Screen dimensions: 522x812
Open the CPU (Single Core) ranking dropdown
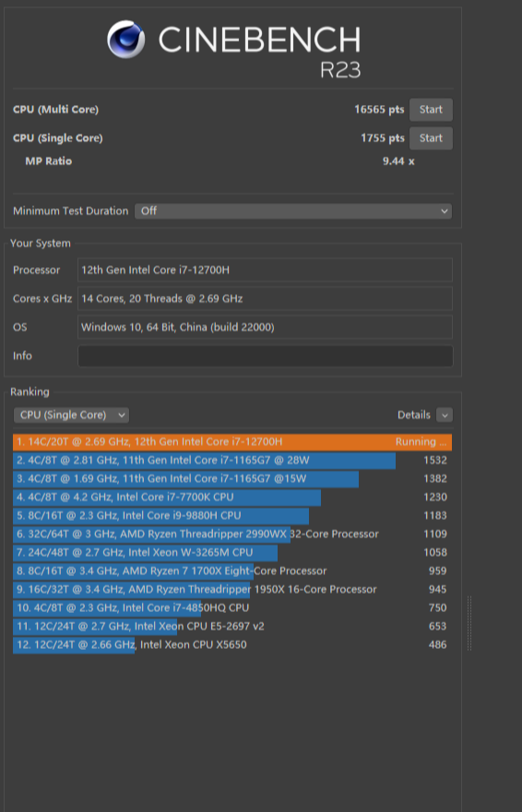click(72, 415)
